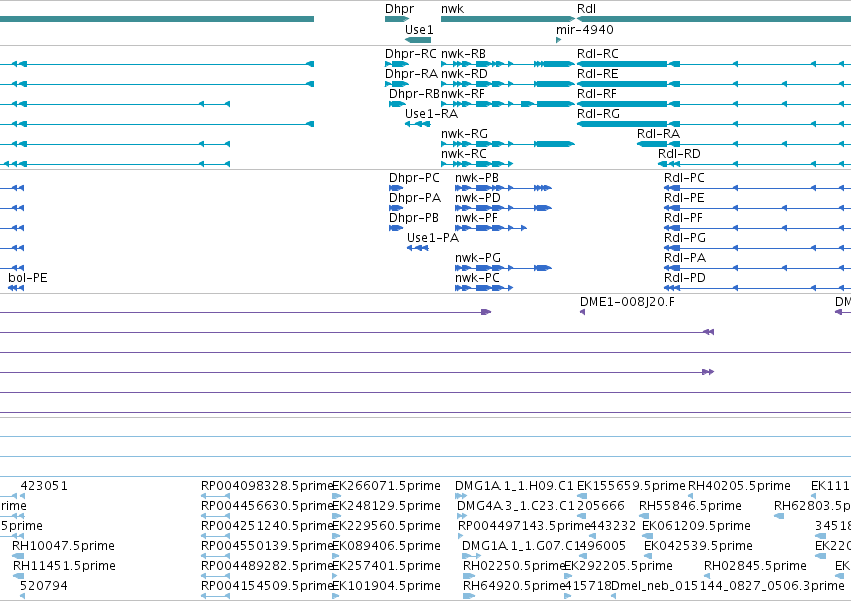Click the RH10047.5prime EST glyph
The height and width of the screenshot is (601, 851).
(18, 556)
